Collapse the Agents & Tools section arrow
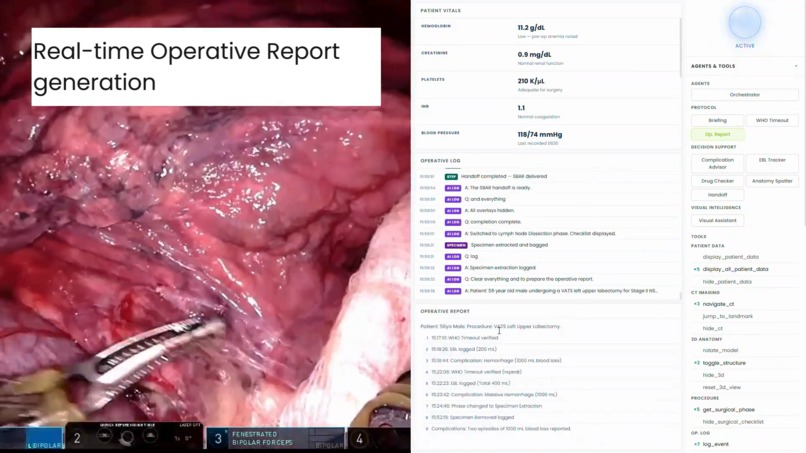 tap(796, 66)
